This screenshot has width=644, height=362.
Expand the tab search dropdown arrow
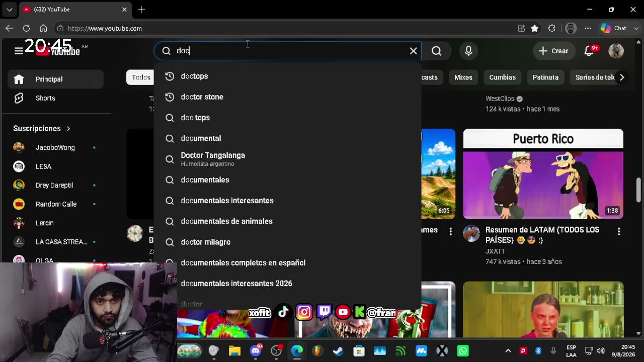click(x=9, y=10)
